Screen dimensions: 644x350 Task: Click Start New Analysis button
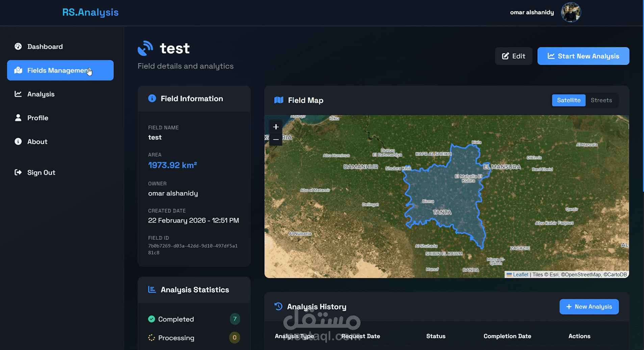583,56
